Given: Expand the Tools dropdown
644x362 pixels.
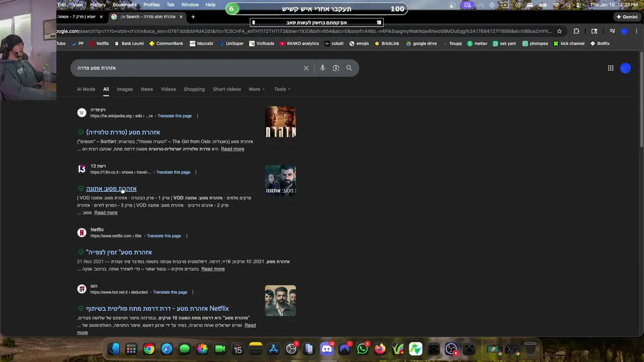Looking at the screenshot, I should coord(282,89).
